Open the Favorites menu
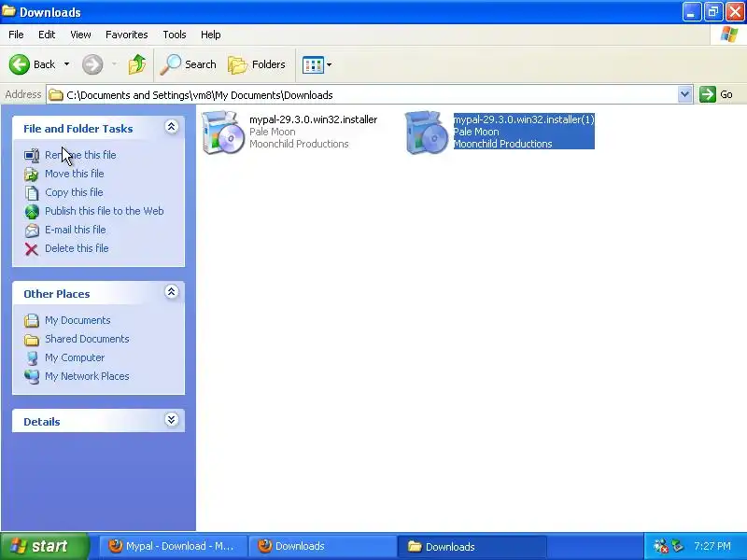 [x=127, y=35]
